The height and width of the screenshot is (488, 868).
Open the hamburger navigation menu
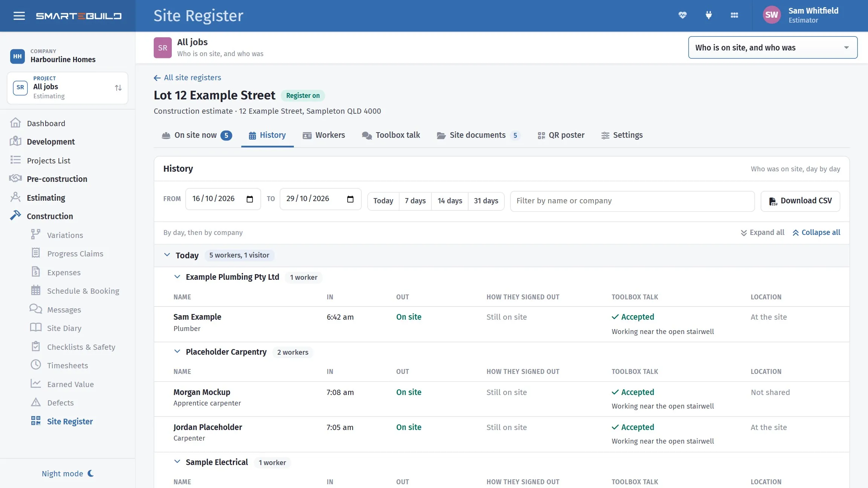(x=19, y=16)
